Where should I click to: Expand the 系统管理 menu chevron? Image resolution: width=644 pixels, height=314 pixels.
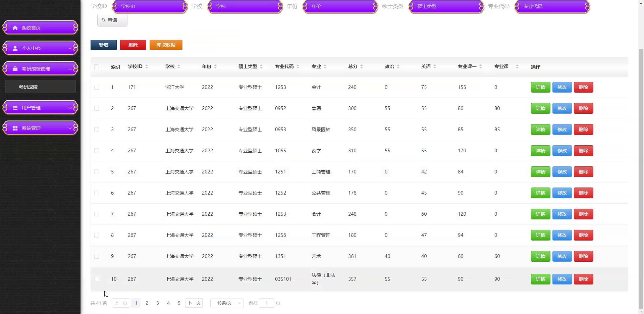pyautogui.click(x=70, y=128)
